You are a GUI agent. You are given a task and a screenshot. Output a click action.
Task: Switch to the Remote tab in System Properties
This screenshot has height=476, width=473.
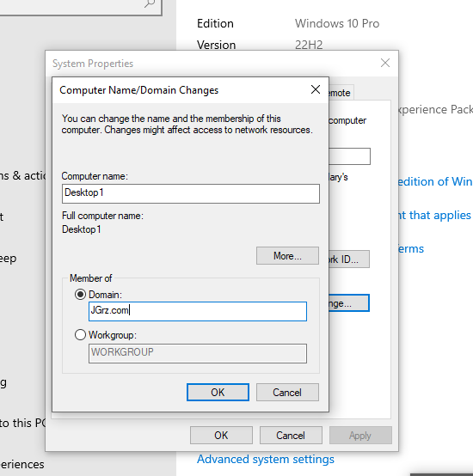(341, 92)
